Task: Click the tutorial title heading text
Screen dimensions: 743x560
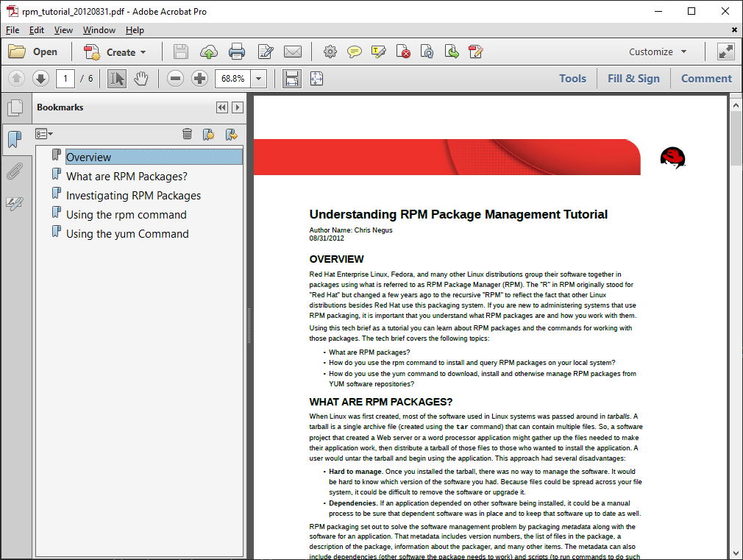Action: (x=458, y=214)
